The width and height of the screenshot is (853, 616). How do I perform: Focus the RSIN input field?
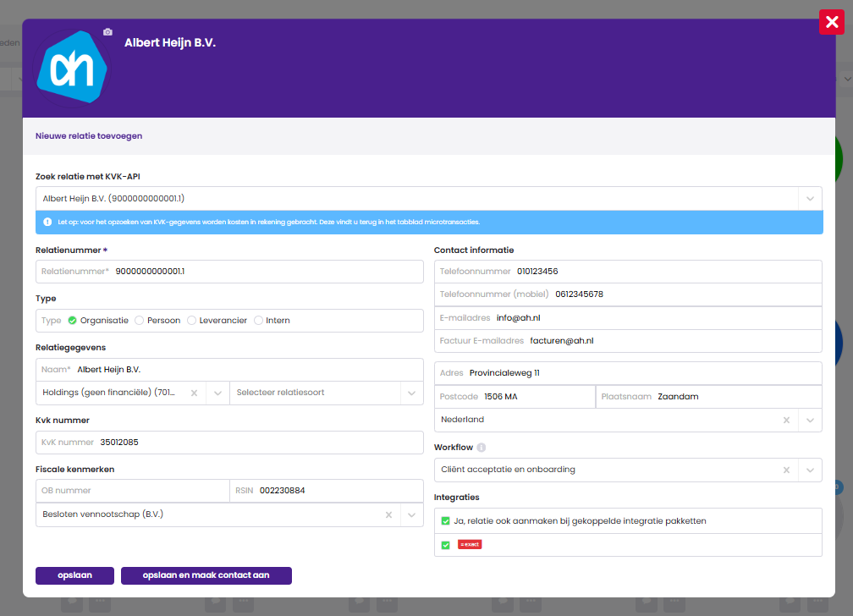coord(327,491)
